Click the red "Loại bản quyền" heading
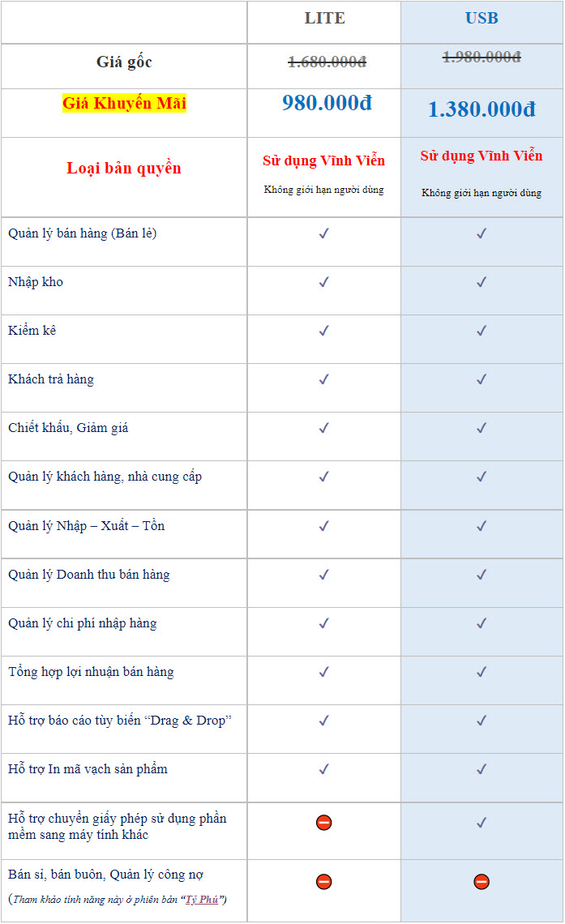Image resolution: width=565 pixels, height=924 pixels. click(x=124, y=169)
